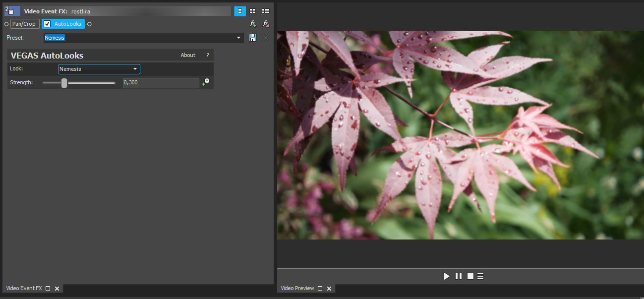This screenshot has width=644, height=299.
Task: Open Strength animation keyframe clock icon
Action: pos(206,82)
